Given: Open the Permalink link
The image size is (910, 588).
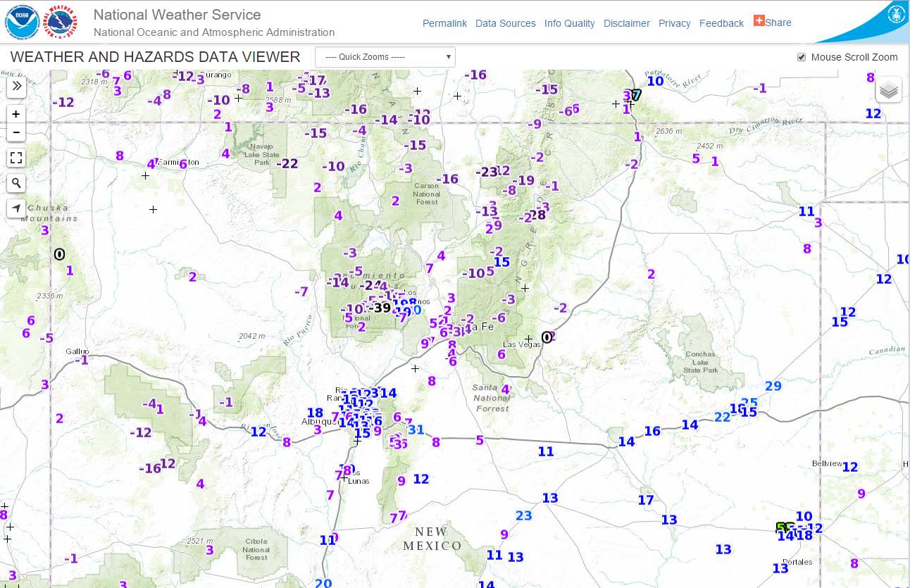Looking at the screenshot, I should pyautogui.click(x=444, y=23).
